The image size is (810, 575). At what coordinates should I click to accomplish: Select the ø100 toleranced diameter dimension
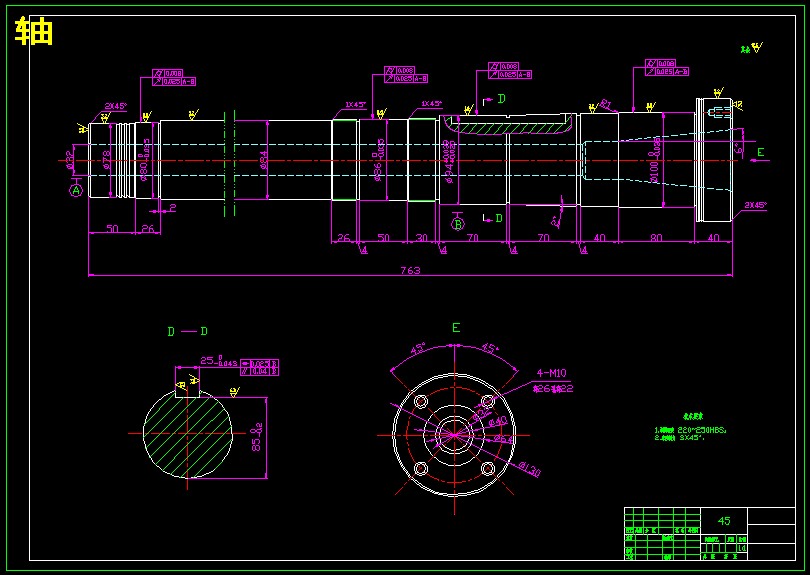[x=655, y=160]
